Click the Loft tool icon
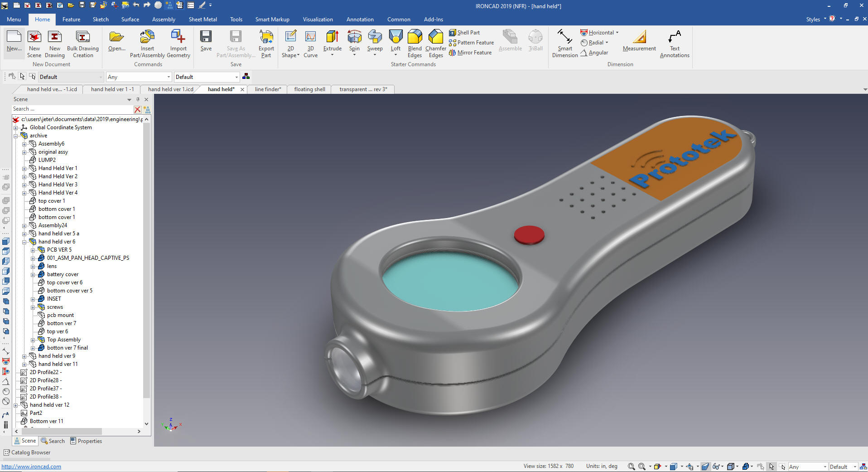Viewport: 868px width, 472px height. pyautogui.click(x=395, y=37)
